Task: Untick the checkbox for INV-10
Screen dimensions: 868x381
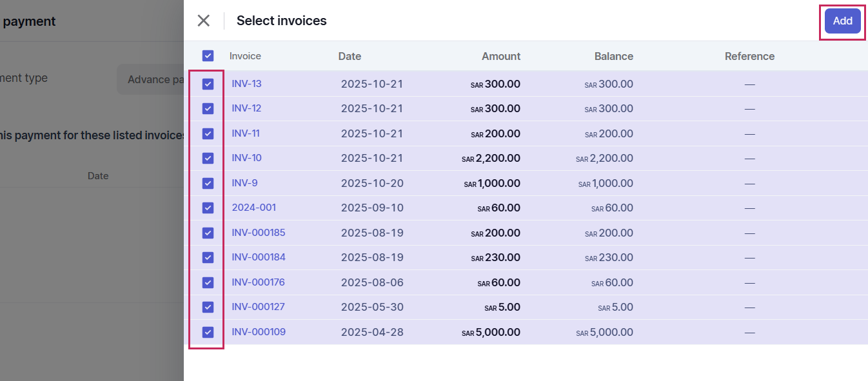Action: [x=208, y=158]
